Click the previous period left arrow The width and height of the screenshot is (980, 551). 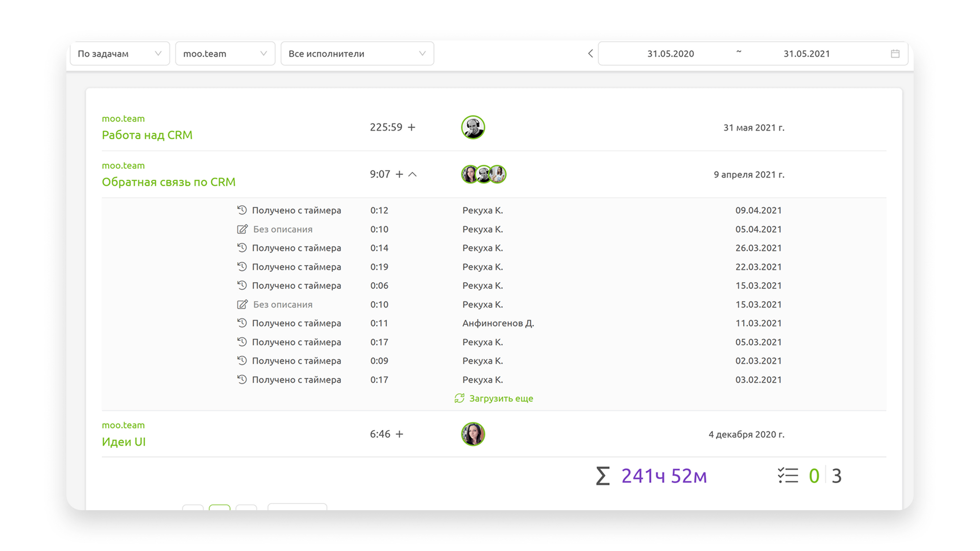[x=590, y=54]
